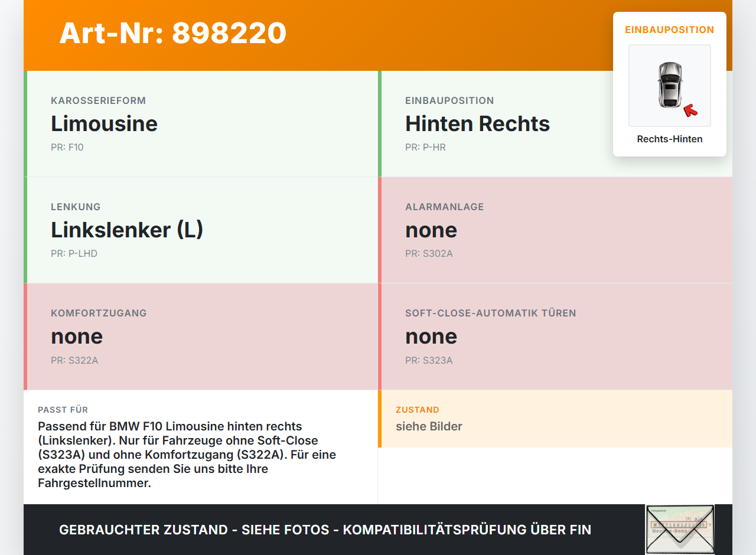
Task: Click the PR: S323A code label
Action: [429, 360]
